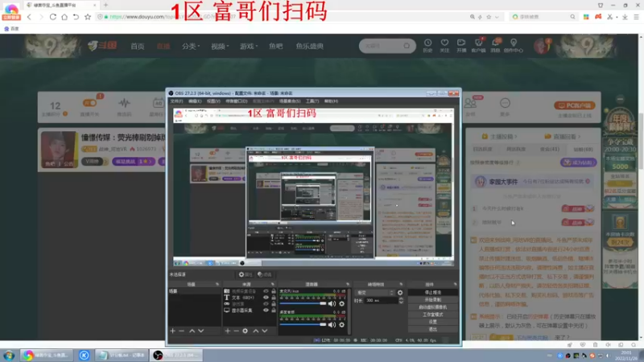Open a new browser tab

coord(105,5)
